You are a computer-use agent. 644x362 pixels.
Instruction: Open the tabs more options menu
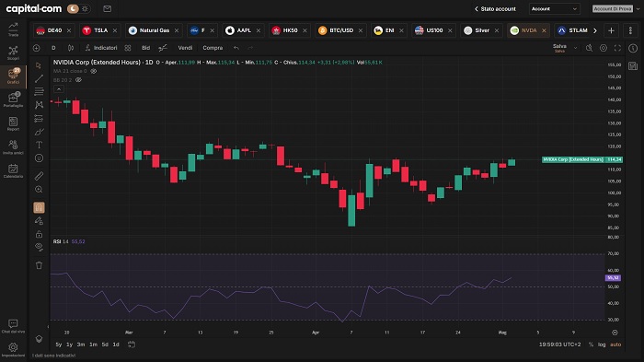click(630, 30)
